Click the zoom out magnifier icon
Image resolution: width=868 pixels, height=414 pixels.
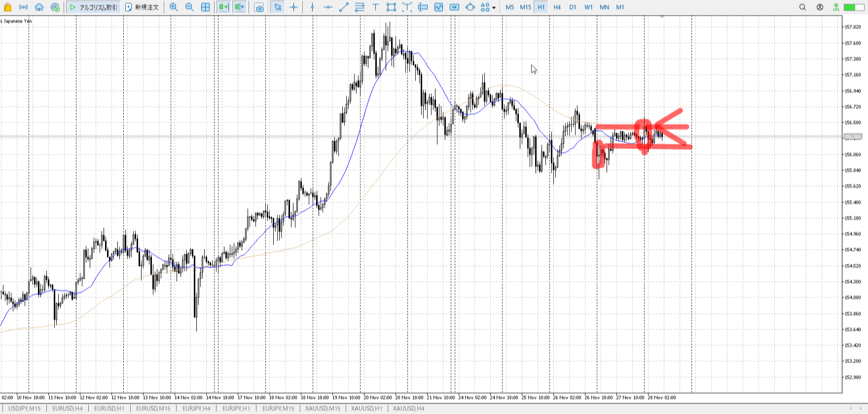pos(189,7)
